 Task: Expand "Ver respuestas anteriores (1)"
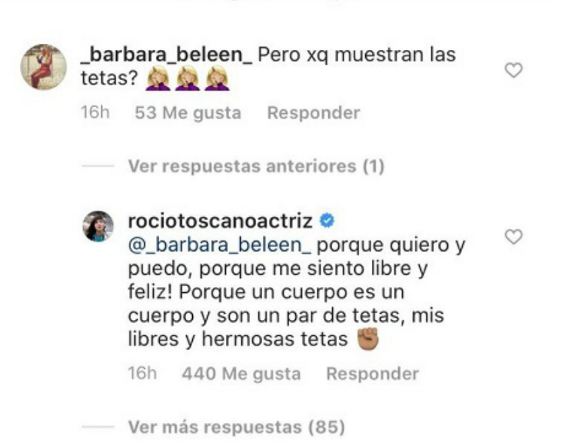(256, 166)
